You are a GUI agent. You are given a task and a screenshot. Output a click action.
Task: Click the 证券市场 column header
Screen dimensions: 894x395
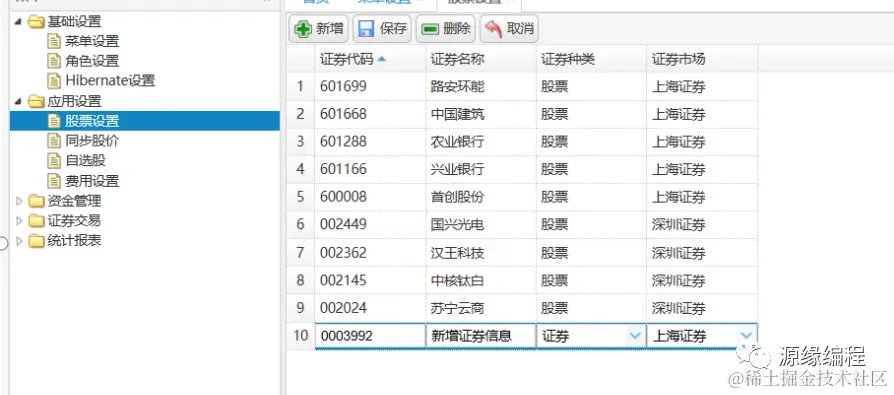702,59
